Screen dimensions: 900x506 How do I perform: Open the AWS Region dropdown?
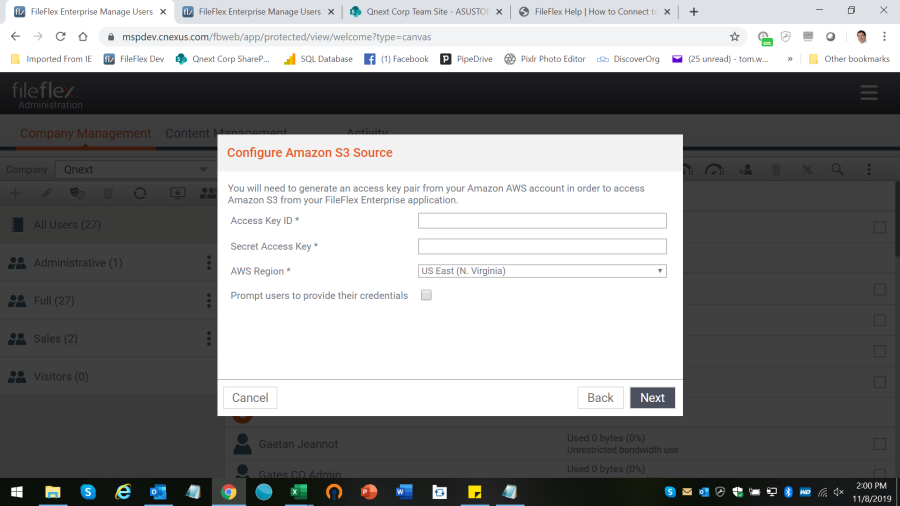pos(542,271)
